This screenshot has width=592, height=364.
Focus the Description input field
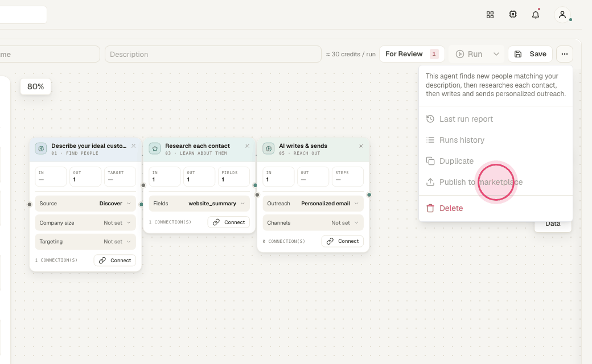point(213,54)
